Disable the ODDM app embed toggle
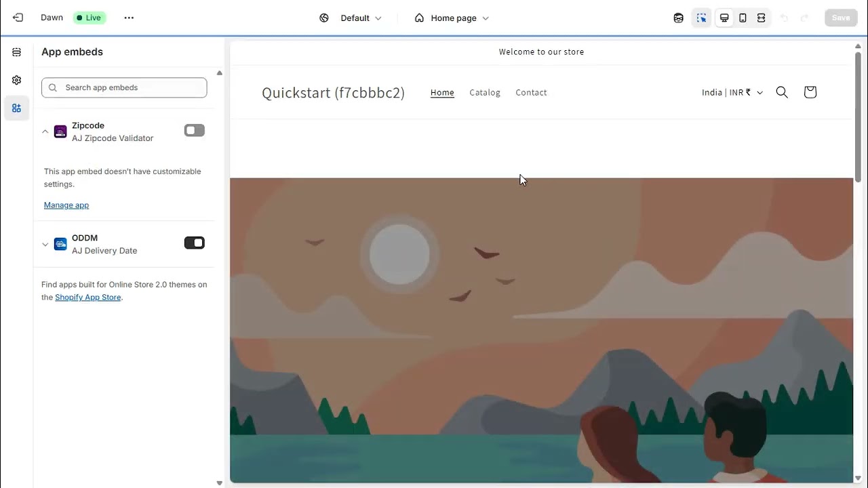The width and height of the screenshot is (868, 488). (194, 243)
